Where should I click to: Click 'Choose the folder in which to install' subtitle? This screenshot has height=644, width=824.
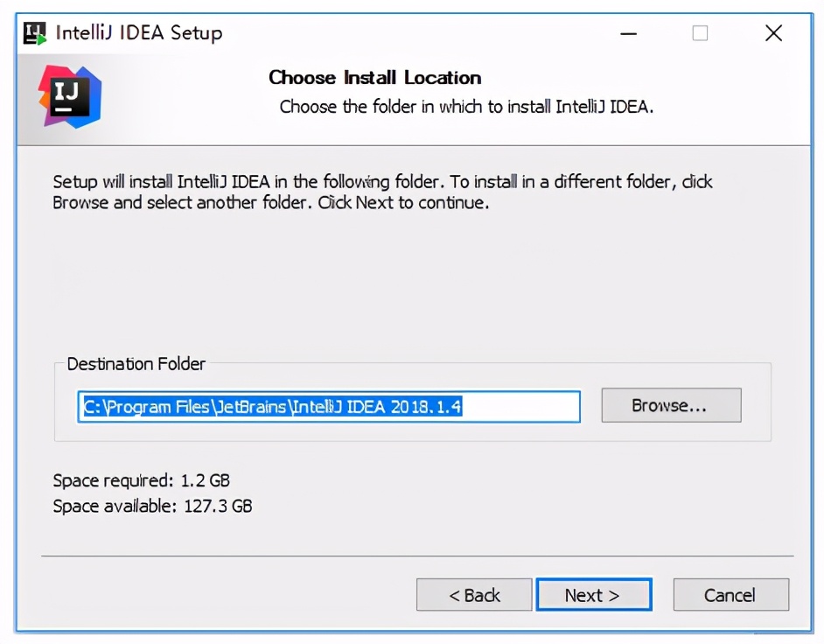466,107
